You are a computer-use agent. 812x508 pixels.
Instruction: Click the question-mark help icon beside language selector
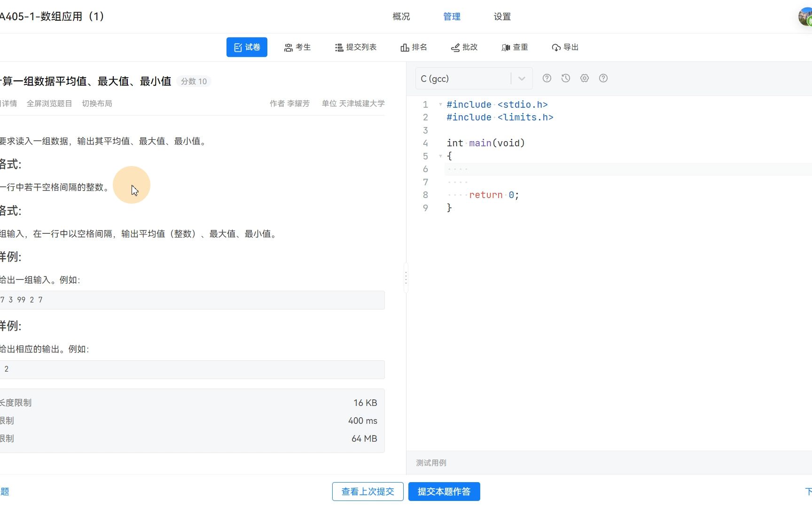[547, 78]
